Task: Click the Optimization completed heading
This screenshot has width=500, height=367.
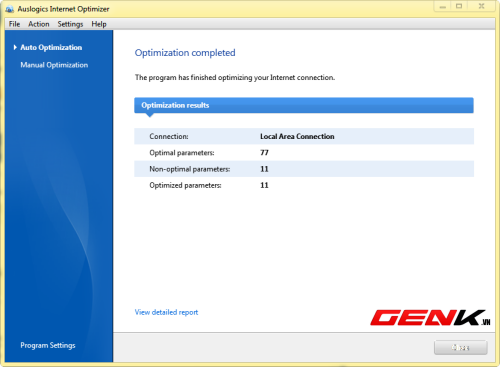Action: 185,53
